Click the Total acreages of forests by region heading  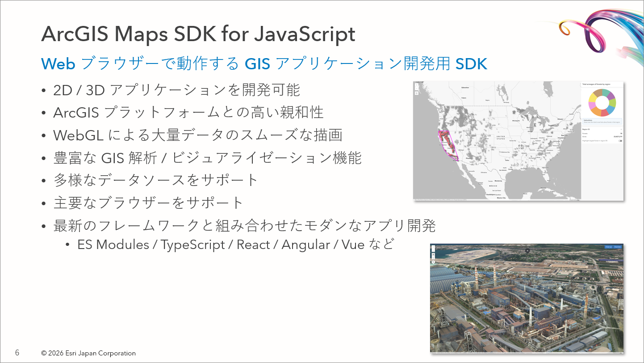(x=596, y=84)
